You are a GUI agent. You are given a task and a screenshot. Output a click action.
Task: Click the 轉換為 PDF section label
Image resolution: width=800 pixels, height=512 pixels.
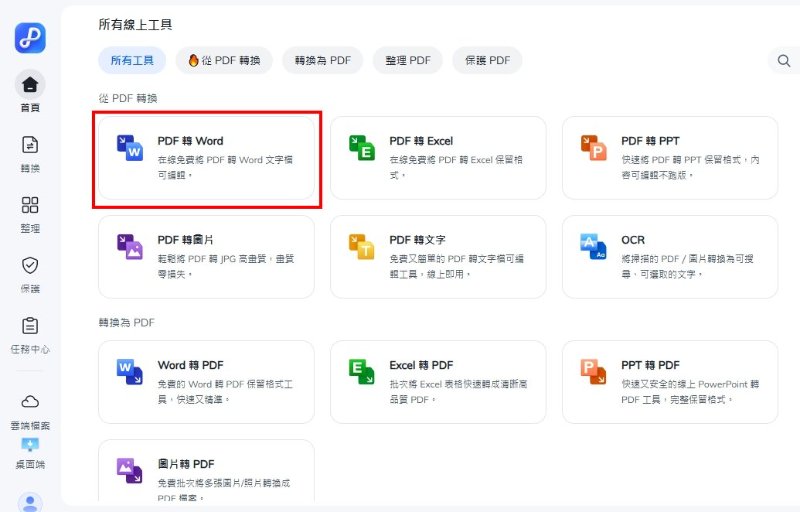tap(127, 323)
